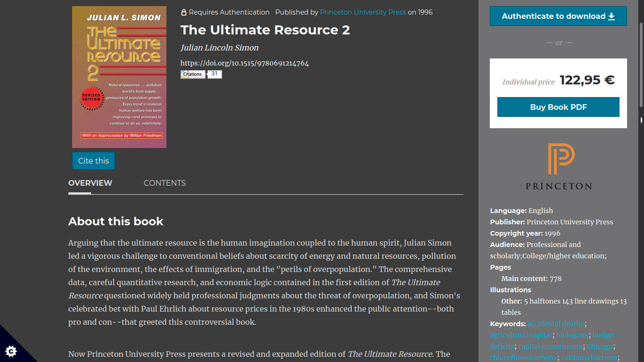644x362 pixels.
Task: Open the DOI link for the book
Action: tap(245, 63)
